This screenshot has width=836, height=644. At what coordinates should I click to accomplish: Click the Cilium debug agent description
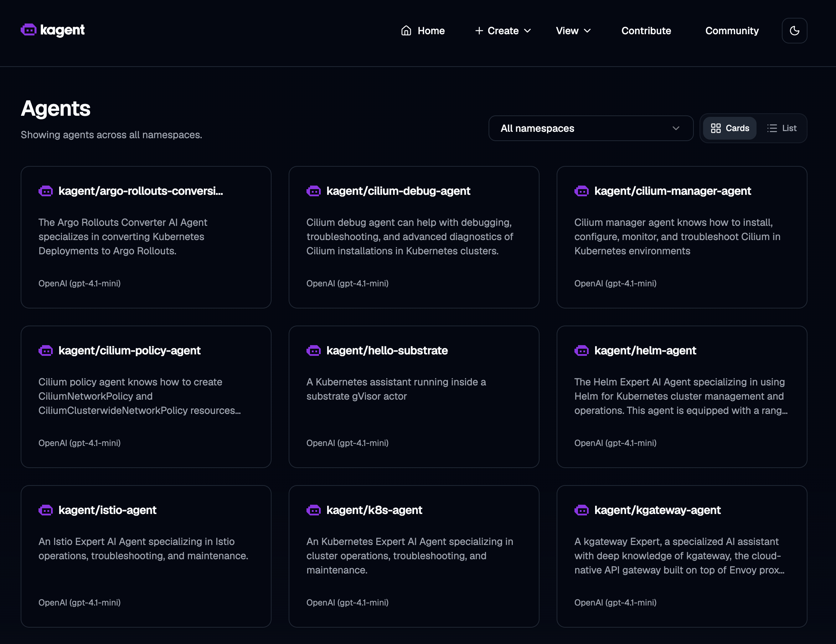pyautogui.click(x=409, y=237)
